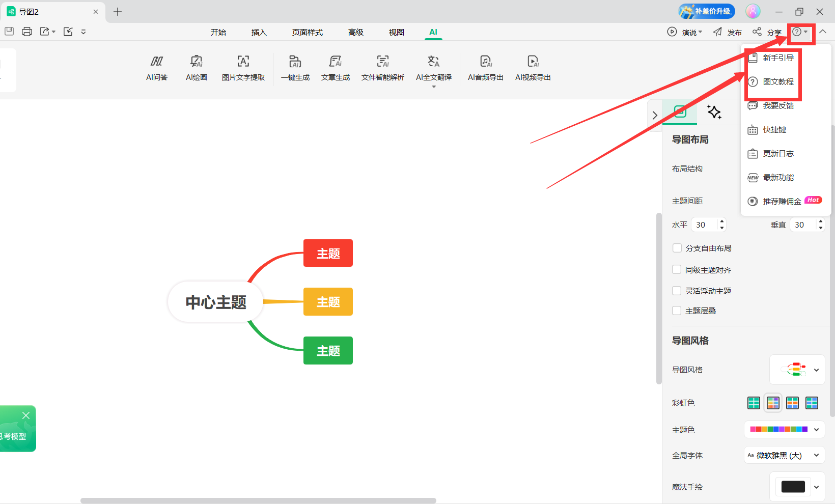Launch the AI绘画 drawing tool

pos(197,69)
